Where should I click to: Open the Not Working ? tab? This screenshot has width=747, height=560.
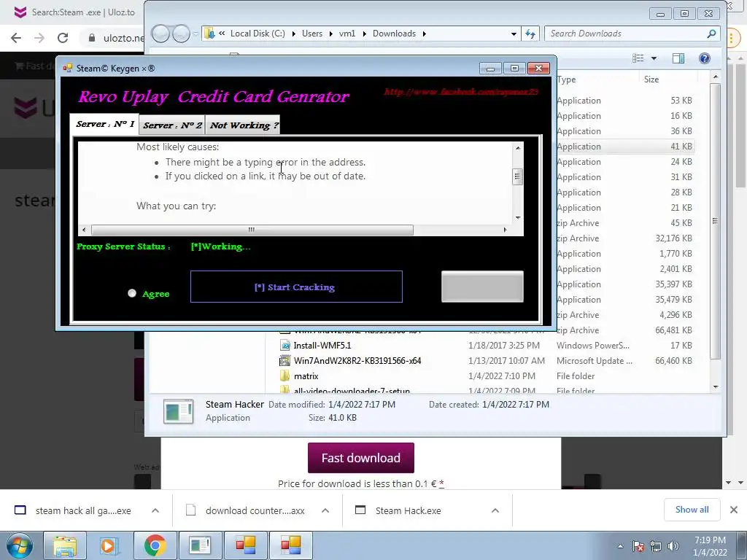pyautogui.click(x=243, y=125)
